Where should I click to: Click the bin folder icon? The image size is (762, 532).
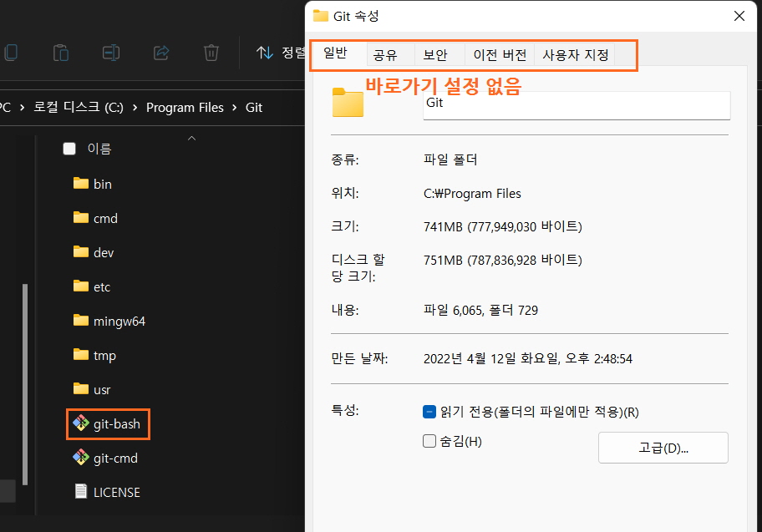coord(81,183)
